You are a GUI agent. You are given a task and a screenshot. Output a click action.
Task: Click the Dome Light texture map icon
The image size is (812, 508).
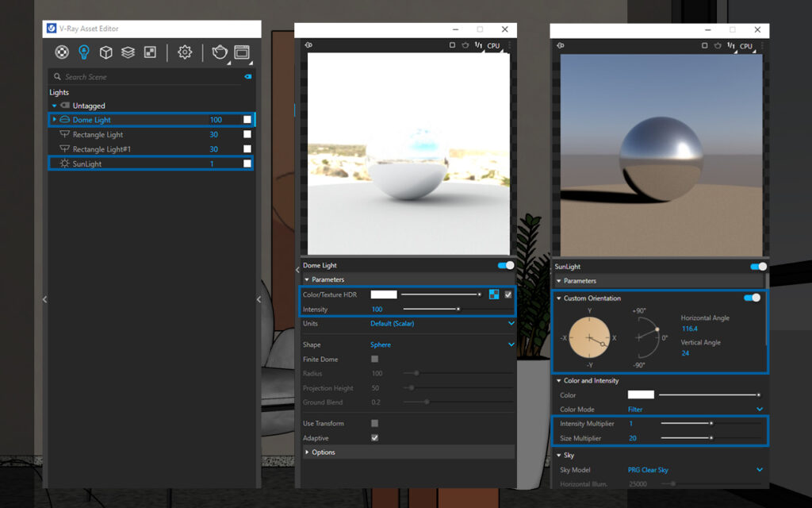pyautogui.click(x=494, y=294)
